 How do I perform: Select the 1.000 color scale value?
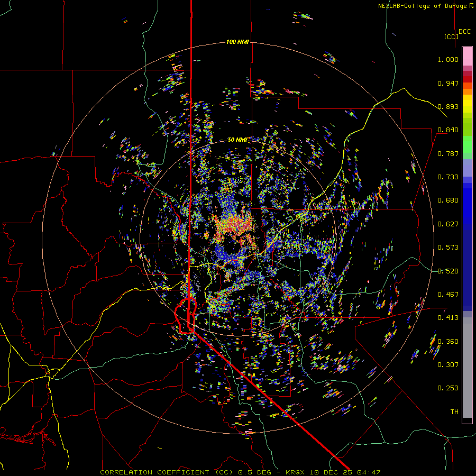[448, 59]
